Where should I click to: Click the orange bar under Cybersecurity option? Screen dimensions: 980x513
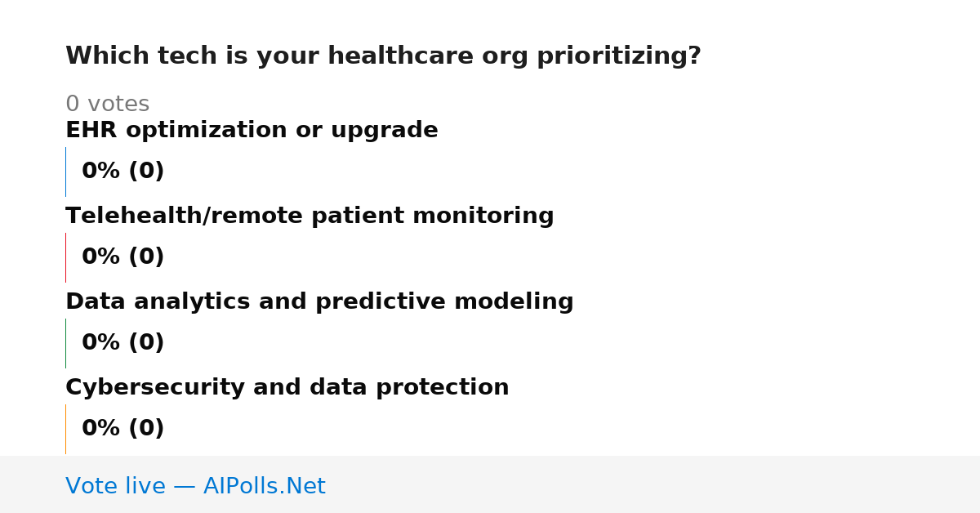tap(65, 429)
